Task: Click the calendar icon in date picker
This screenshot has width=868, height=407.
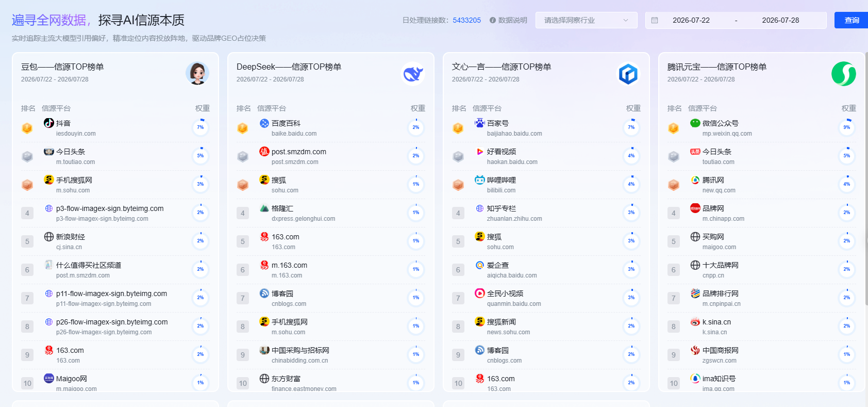Action: click(x=655, y=20)
